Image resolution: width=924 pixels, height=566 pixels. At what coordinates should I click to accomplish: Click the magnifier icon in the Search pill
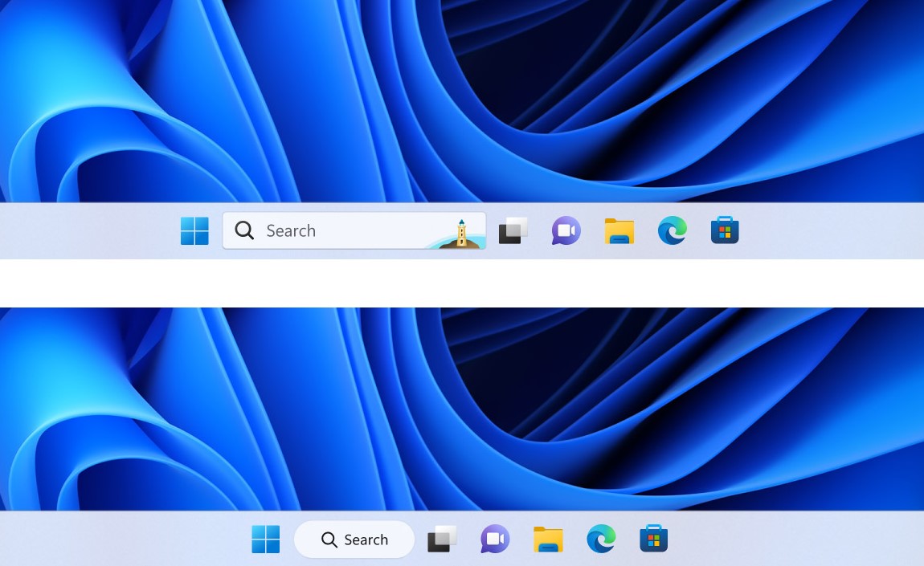pyautogui.click(x=329, y=540)
